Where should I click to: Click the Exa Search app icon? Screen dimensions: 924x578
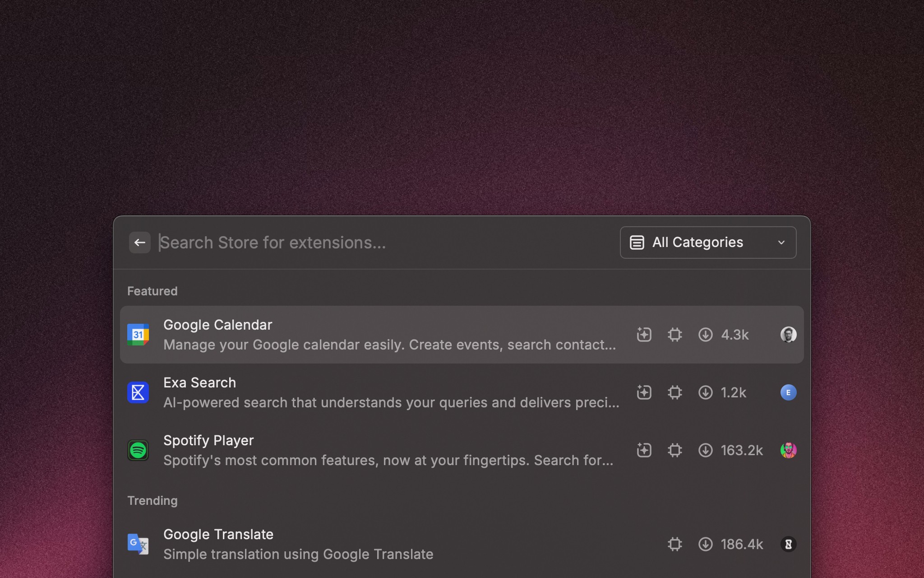(138, 392)
